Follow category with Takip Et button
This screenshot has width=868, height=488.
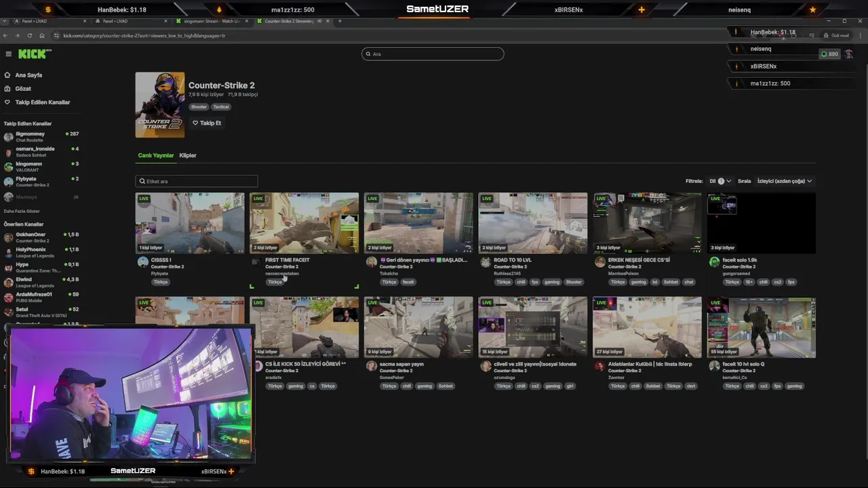point(207,123)
